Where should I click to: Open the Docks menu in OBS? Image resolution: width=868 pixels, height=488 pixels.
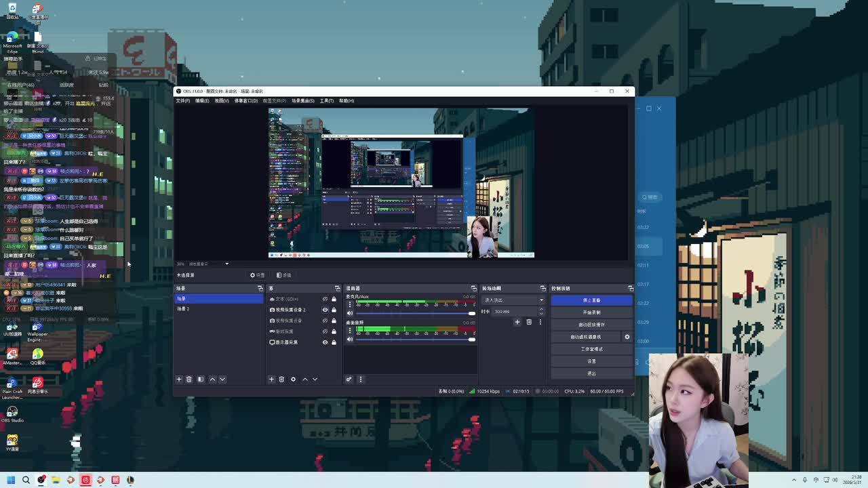pos(246,101)
